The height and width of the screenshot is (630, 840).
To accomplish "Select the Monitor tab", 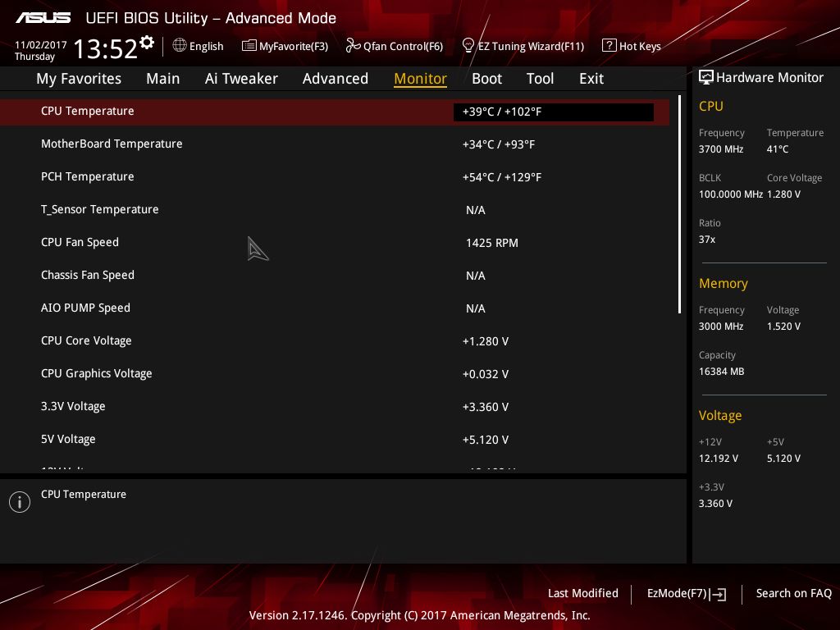I will [x=420, y=79].
